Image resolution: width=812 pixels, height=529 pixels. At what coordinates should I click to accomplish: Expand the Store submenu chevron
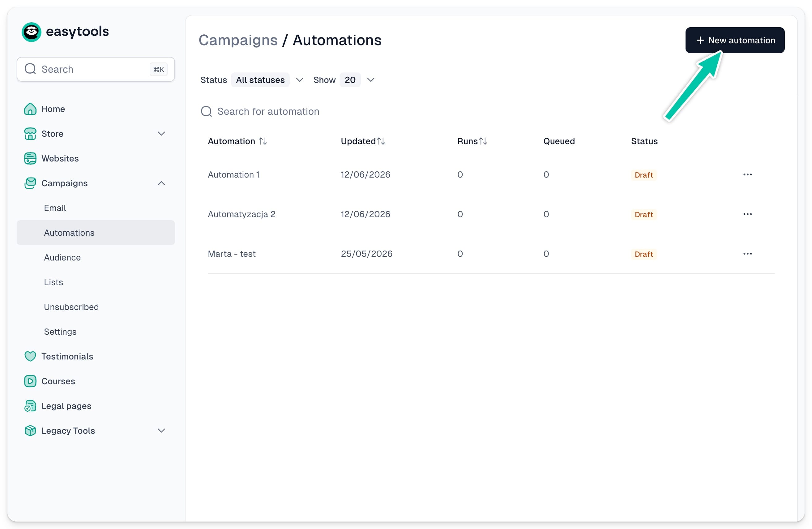(x=161, y=134)
